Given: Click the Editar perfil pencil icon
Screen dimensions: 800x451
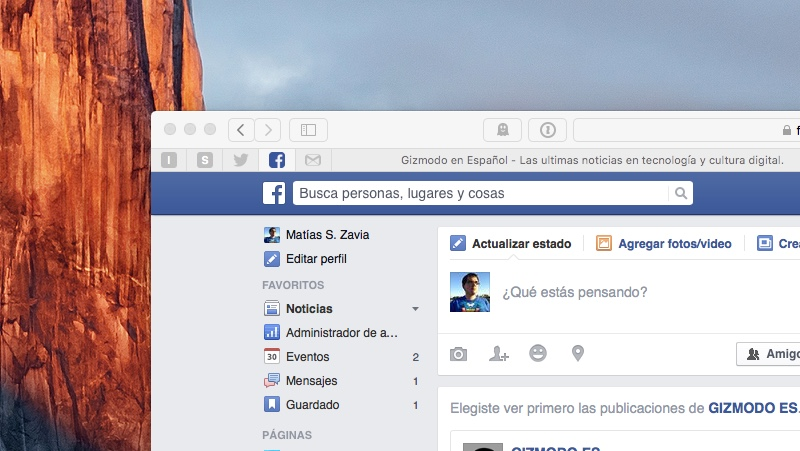Looking at the screenshot, I should click(272, 259).
